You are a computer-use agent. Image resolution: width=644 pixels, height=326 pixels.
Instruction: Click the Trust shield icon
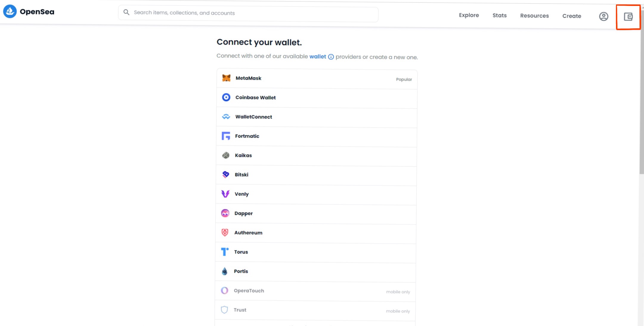click(224, 310)
